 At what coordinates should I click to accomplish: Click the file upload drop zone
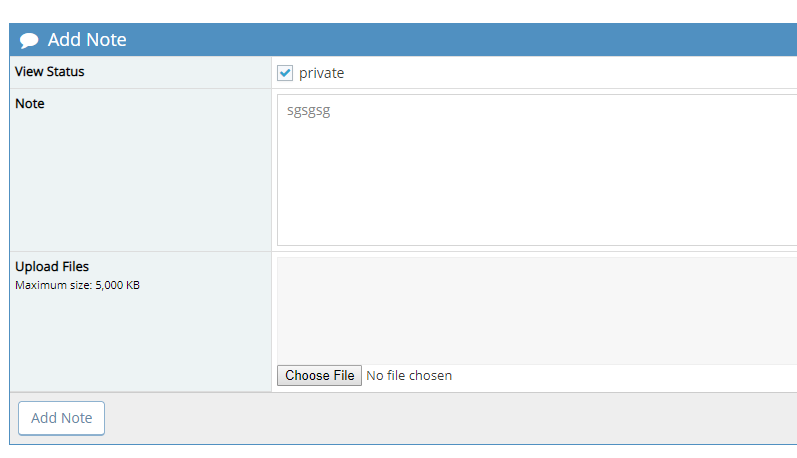[x=537, y=311]
